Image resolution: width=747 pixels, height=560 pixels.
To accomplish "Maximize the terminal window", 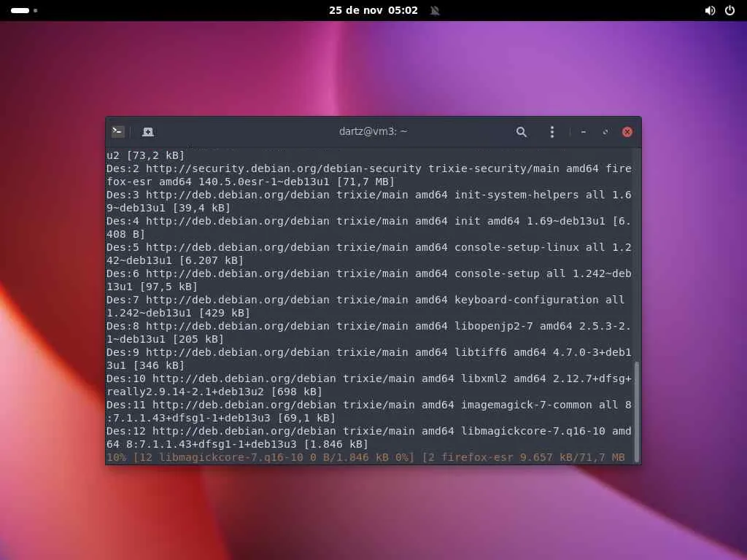I will [x=605, y=132].
